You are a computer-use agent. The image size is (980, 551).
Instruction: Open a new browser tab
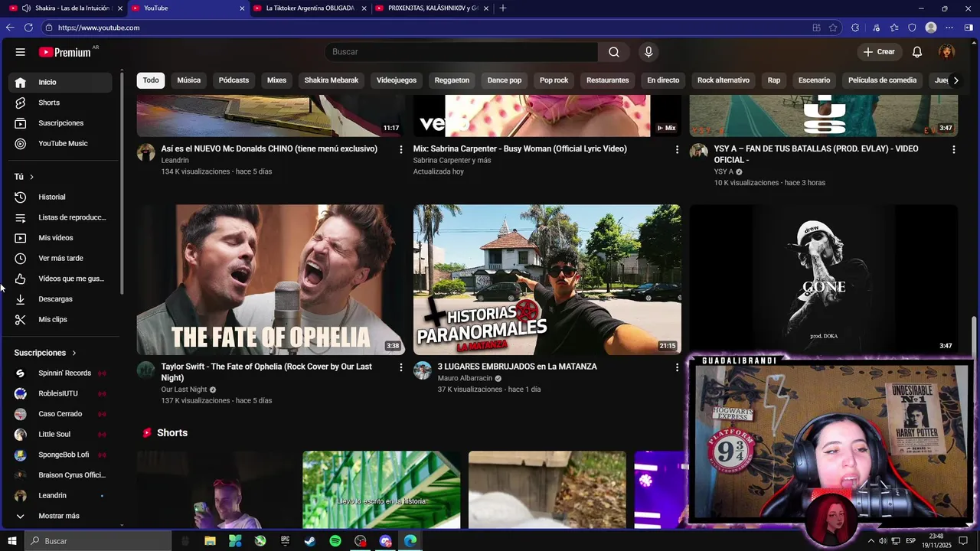[503, 8]
